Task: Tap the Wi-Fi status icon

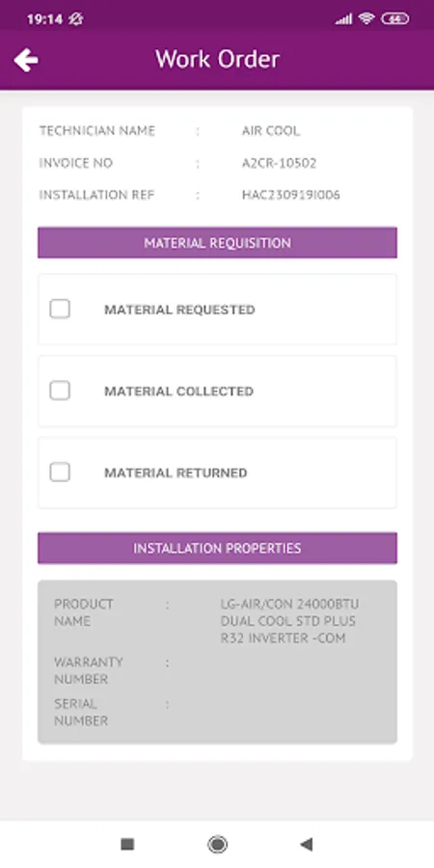Action: point(366,19)
